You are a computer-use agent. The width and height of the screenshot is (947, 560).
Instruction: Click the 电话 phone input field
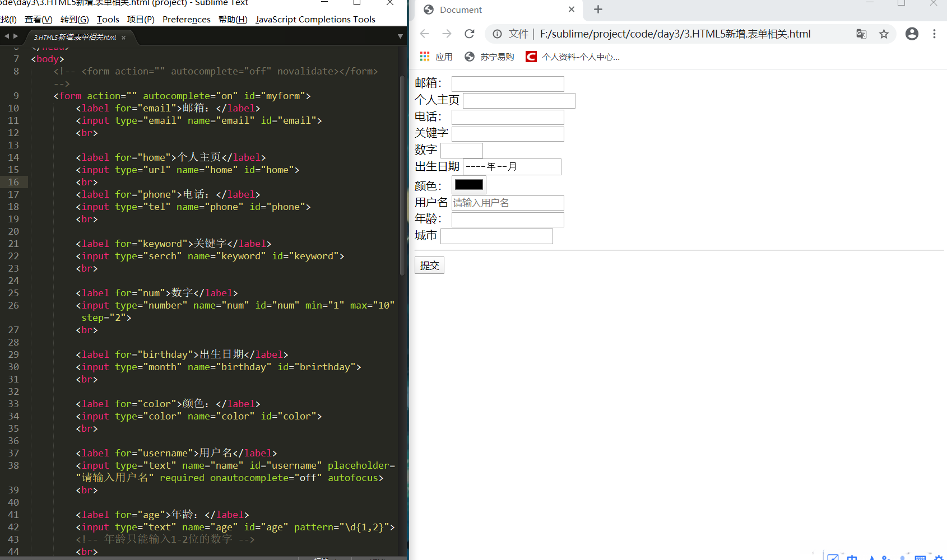tap(508, 117)
